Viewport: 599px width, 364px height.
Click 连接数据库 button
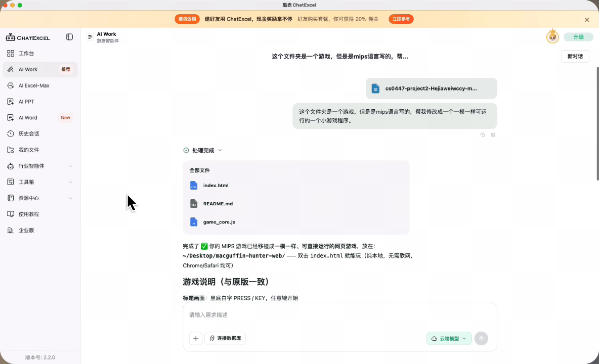click(x=225, y=338)
